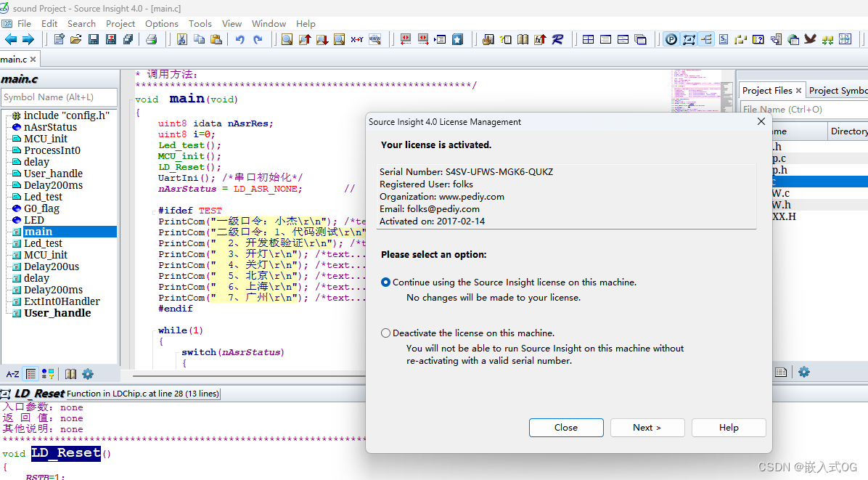This screenshot has width=868, height=480.
Task: Click the Search Forward red down-arrow icon
Action: point(322,39)
